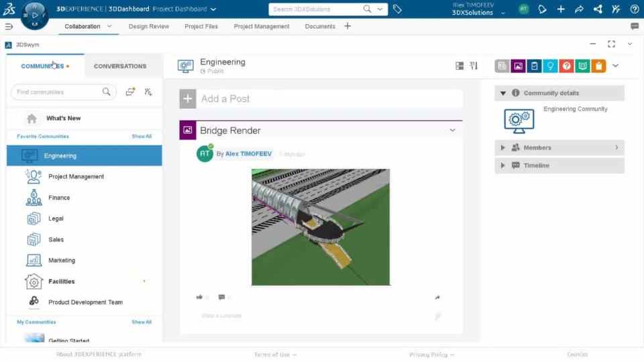Open the Project Files tab
The width and height of the screenshot is (644, 362).
point(201,26)
